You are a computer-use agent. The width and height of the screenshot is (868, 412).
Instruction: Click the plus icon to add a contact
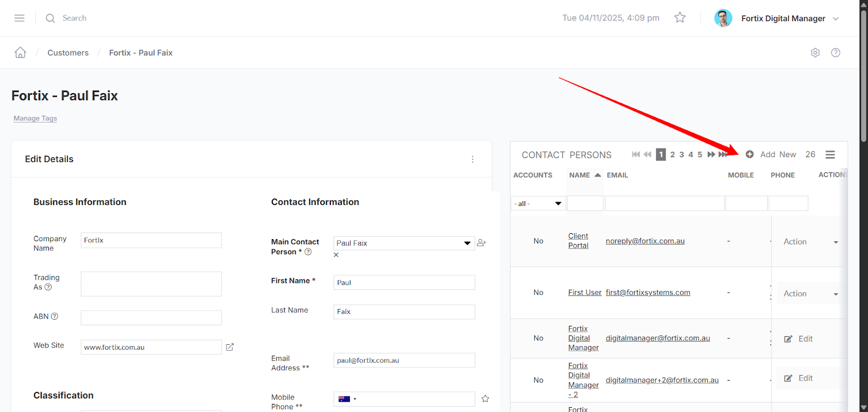[750, 154]
